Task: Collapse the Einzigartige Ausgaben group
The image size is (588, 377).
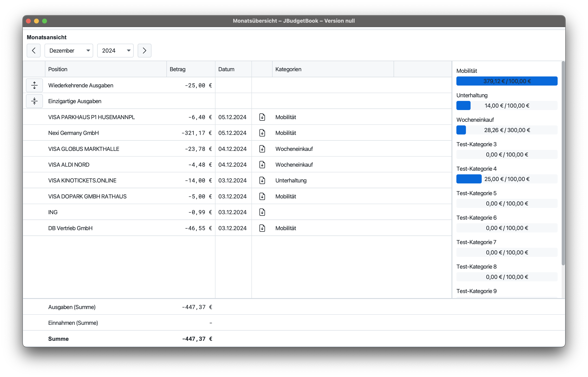Action: point(34,101)
